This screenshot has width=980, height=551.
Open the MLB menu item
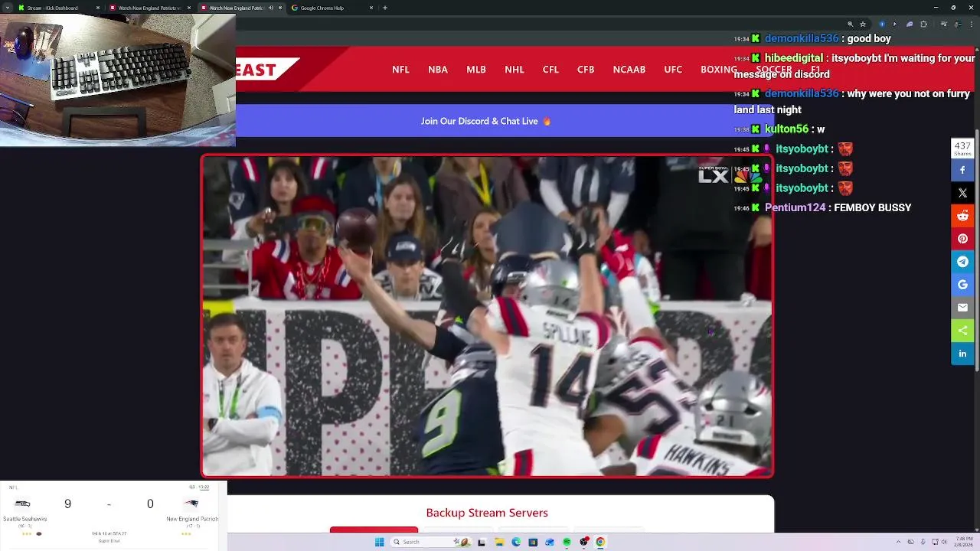(x=476, y=70)
